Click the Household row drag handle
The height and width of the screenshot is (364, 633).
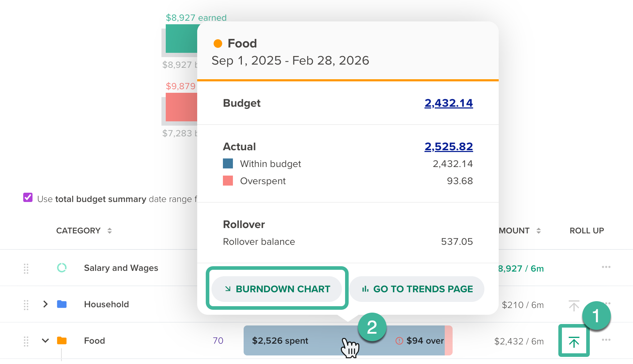click(x=26, y=305)
